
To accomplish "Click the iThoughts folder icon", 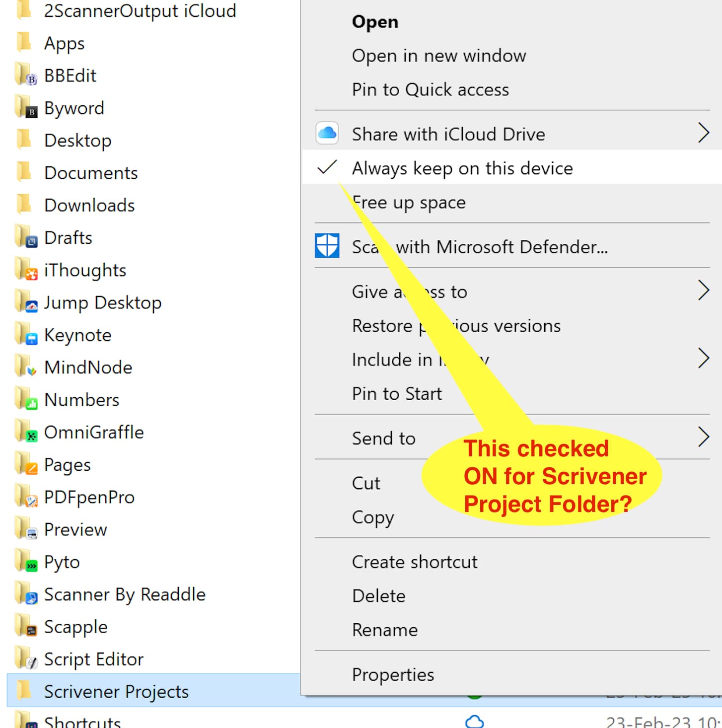I will click(x=26, y=270).
